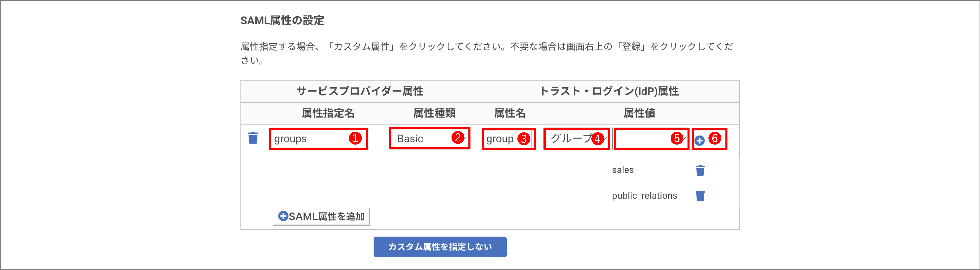Click the SAML属性を追加 button
The height and width of the screenshot is (270, 980).
321,216
